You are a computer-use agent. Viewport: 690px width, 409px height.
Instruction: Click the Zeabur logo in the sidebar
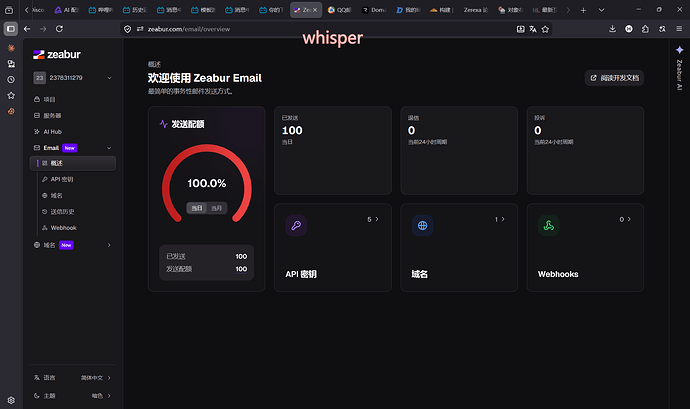(x=57, y=55)
